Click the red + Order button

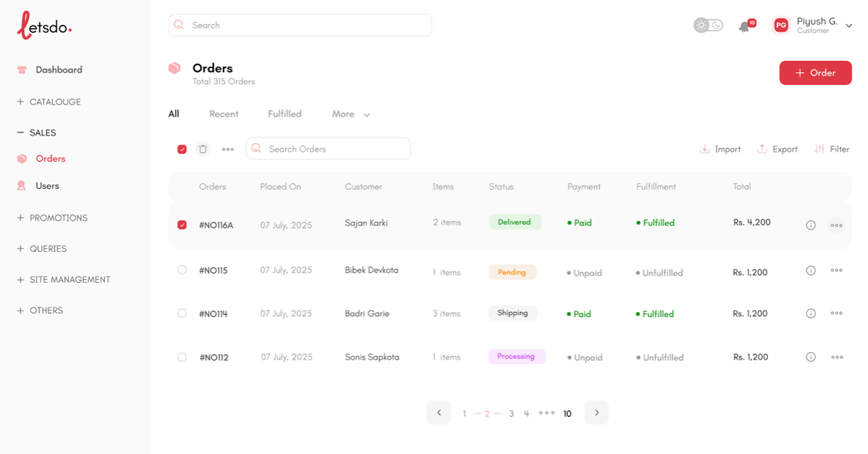point(815,73)
